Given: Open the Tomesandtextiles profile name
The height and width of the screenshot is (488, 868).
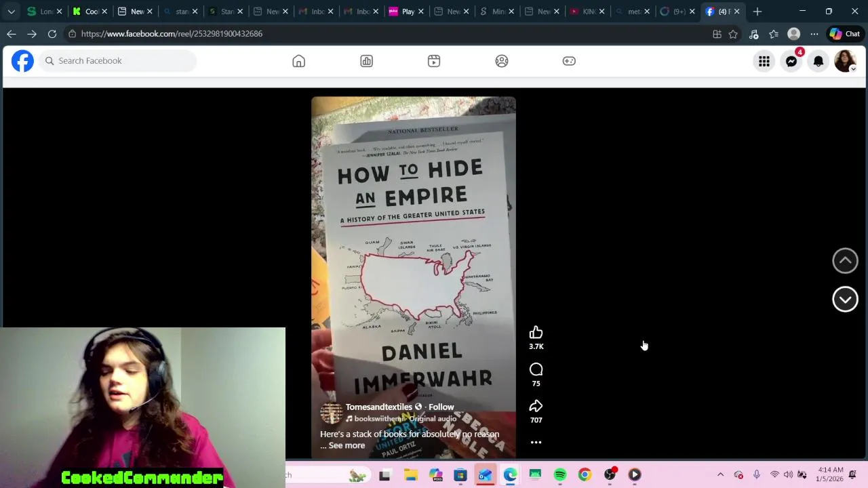Looking at the screenshot, I should (378, 407).
